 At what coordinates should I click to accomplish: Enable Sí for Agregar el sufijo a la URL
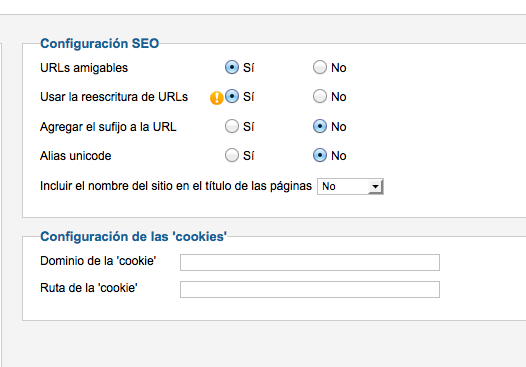point(232,126)
